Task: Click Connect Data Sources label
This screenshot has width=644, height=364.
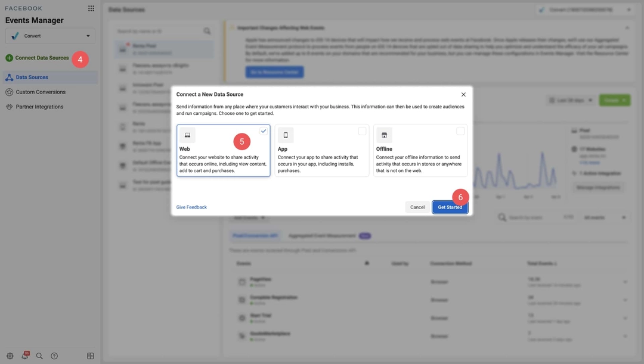Action: coord(42,58)
